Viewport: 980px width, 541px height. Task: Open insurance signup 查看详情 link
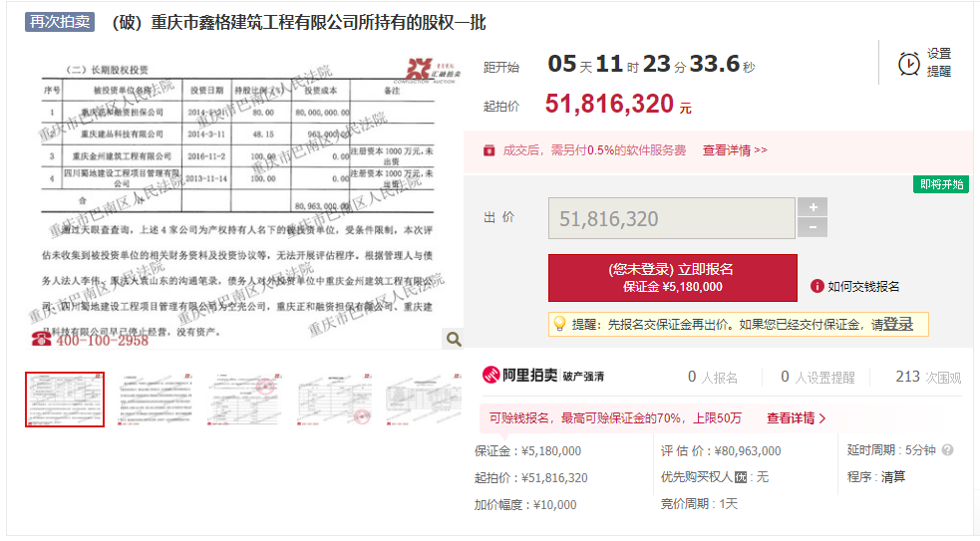(x=797, y=417)
